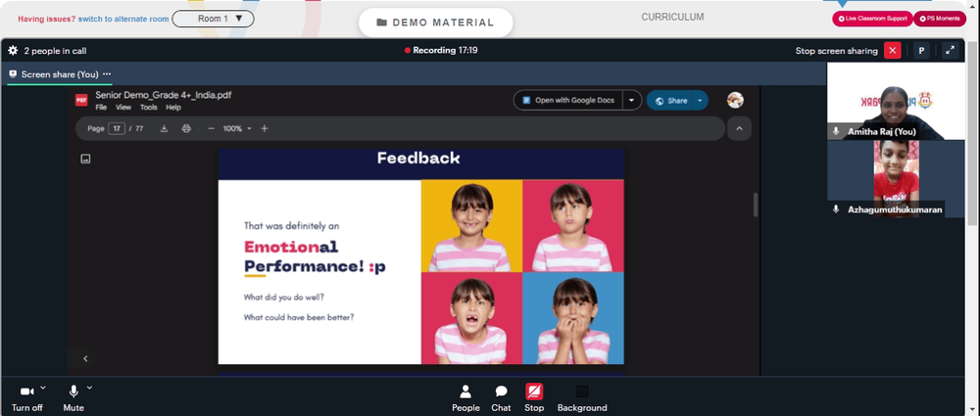Click mic icon on Amitha Raj tile
The image size is (980, 416).
click(836, 132)
